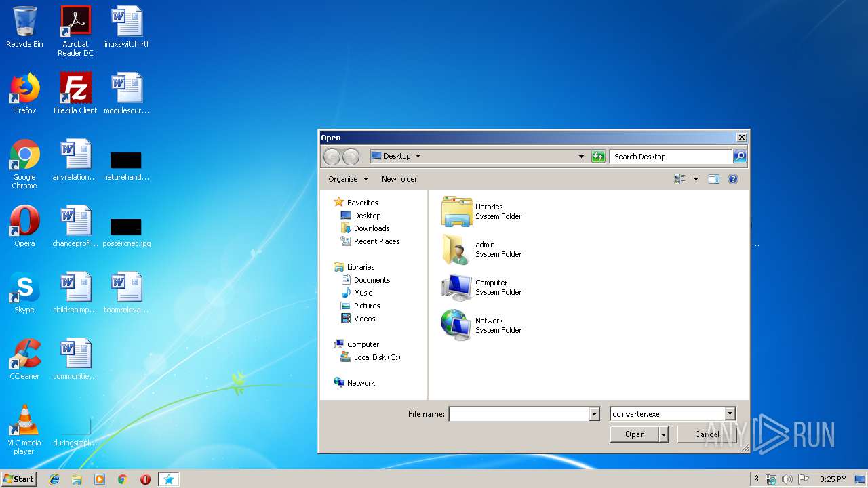Click the Search Desktop box
Viewport: 868px width, 488px height.
(x=671, y=157)
